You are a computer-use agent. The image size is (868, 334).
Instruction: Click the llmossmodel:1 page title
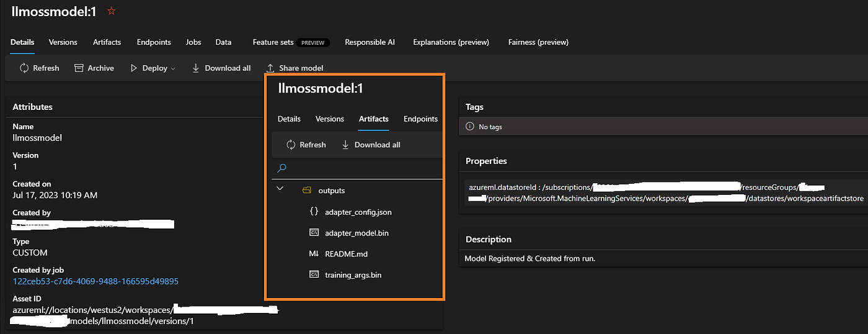pyautogui.click(x=54, y=11)
